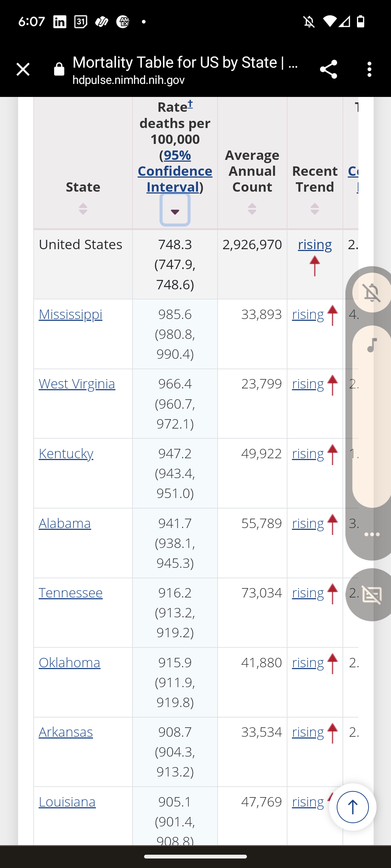Open the three-dot overflow menu
The height and width of the screenshot is (868, 391).
click(369, 69)
